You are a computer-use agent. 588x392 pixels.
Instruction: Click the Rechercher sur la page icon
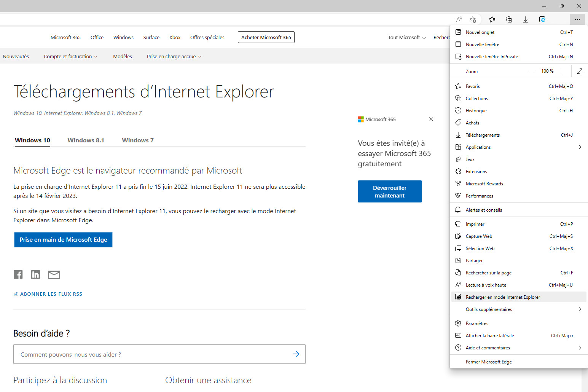pyautogui.click(x=458, y=273)
